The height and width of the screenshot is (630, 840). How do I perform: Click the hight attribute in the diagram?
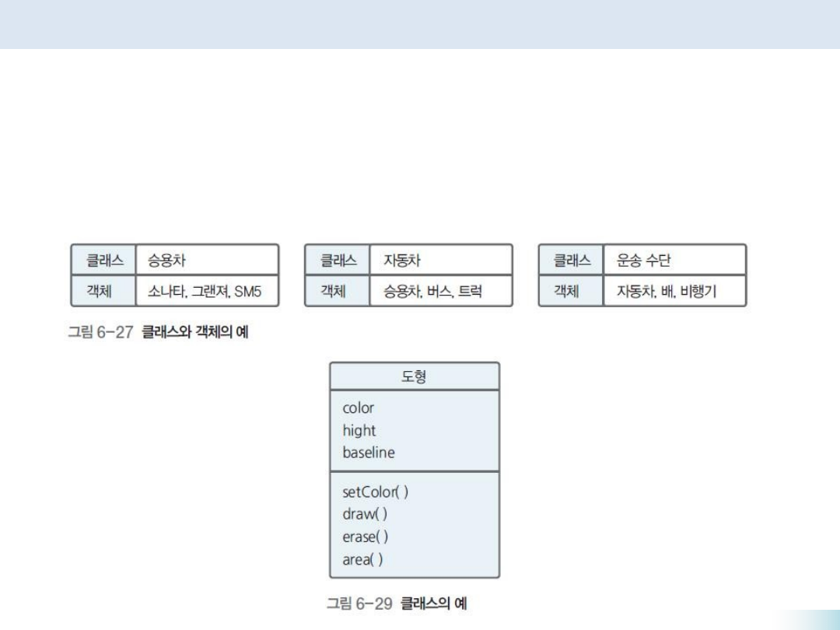click(359, 430)
